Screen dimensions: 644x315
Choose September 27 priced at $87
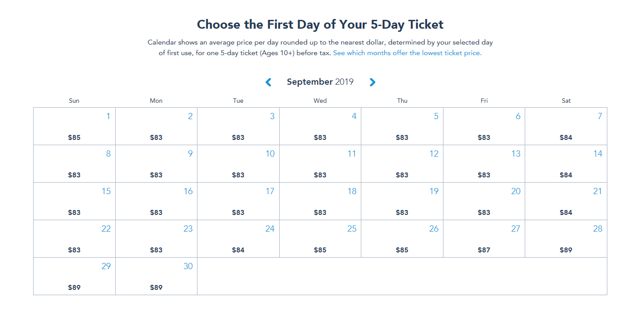[x=484, y=239]
